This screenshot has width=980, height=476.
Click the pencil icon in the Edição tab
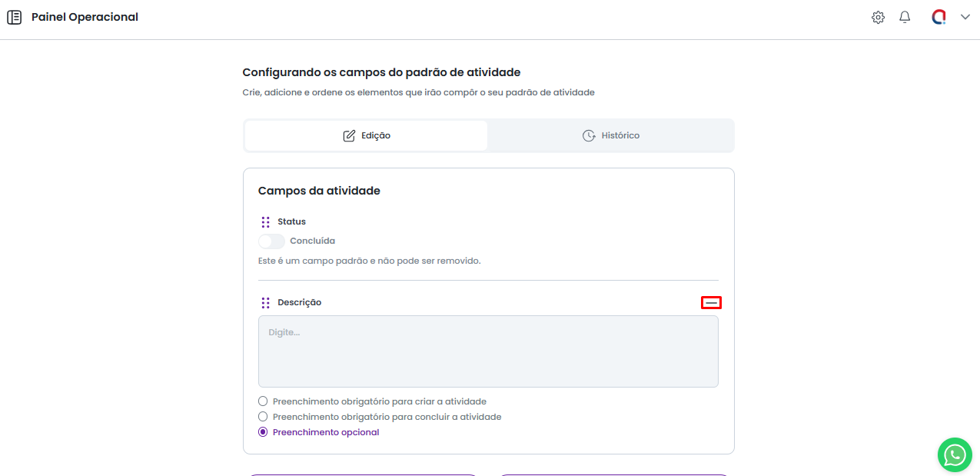coord(349,135)
